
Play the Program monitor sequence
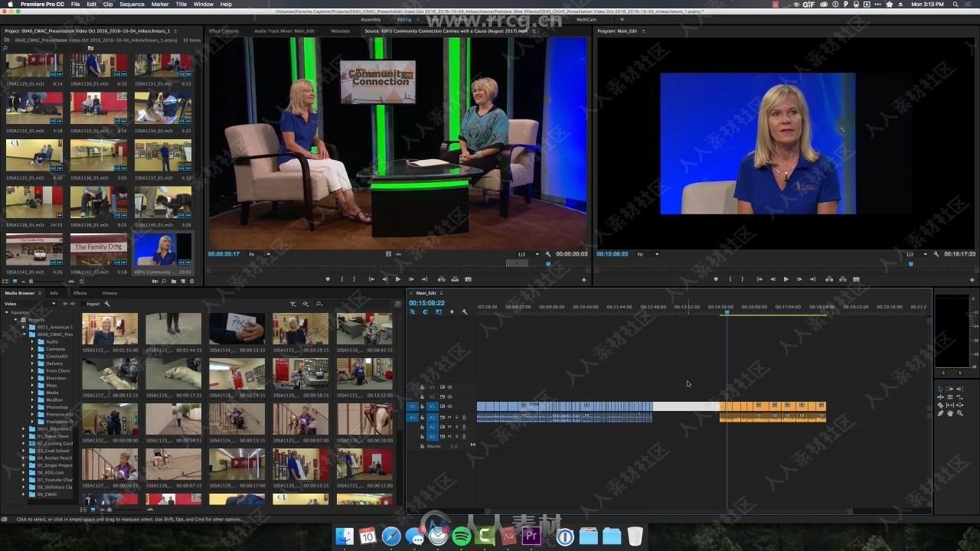click(x=786, y=279)
